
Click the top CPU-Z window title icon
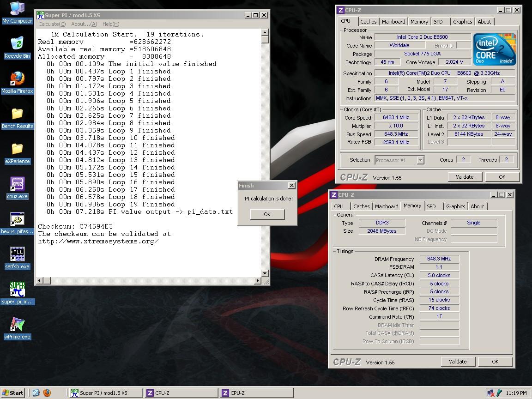[341, 10]
